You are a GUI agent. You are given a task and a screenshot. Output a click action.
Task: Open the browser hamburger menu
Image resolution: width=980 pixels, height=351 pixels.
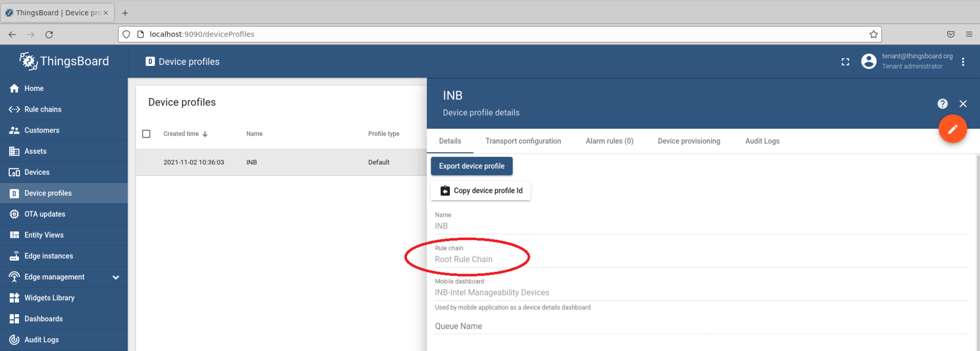click(969, 34)
